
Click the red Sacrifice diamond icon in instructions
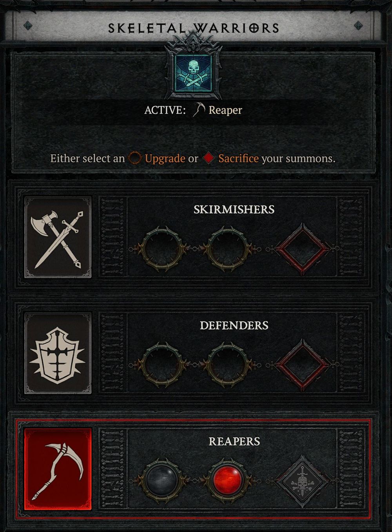click(x=209, y=158)
